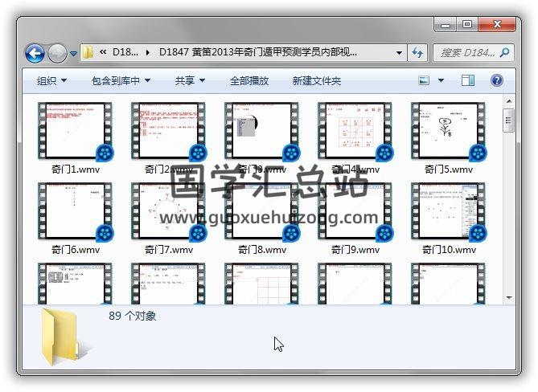Click the scrollbar down arrow
This screenshot has width=538, height=392.
509,298
